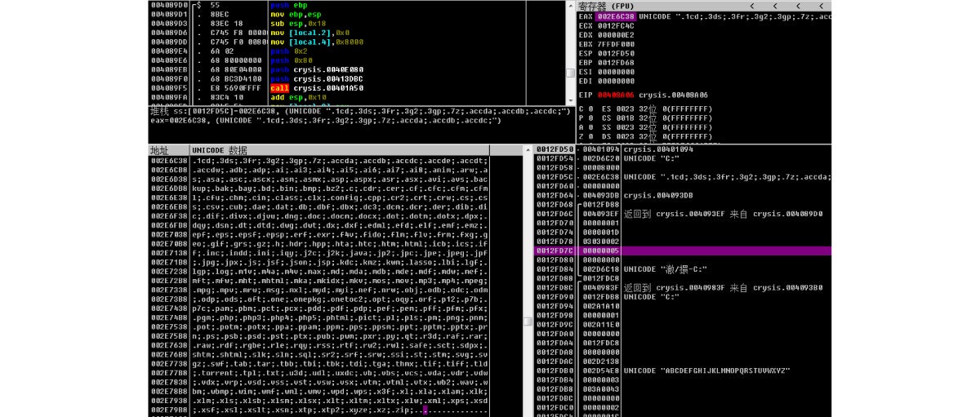
Task: Click the disassembly pane scroll-up arrow
Action: click(570, 5)
